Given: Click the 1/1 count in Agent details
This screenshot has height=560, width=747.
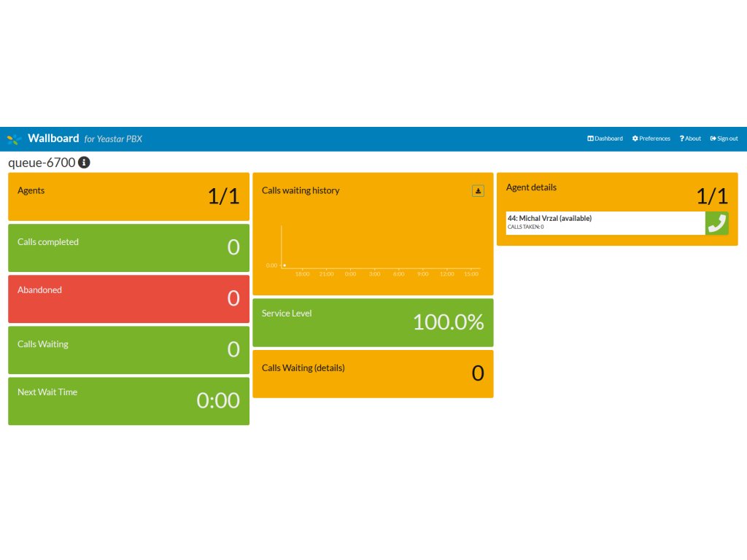Looking at the screenshot, I should 712,196.
